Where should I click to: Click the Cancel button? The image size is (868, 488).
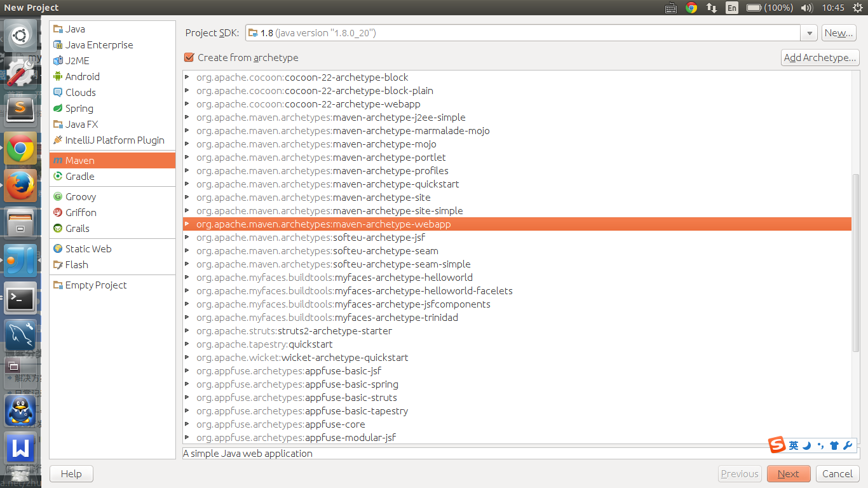[x=837, y=474]
